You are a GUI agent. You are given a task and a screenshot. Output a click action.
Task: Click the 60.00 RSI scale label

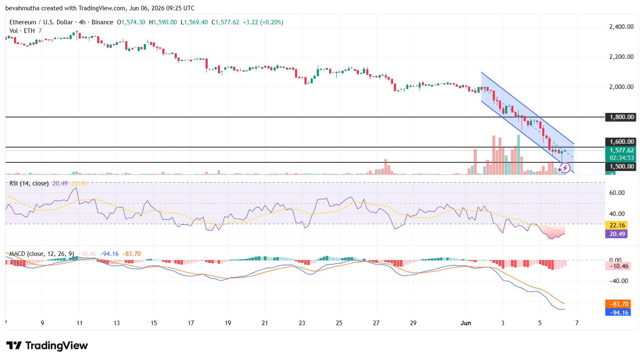click(x=617, y=192)
